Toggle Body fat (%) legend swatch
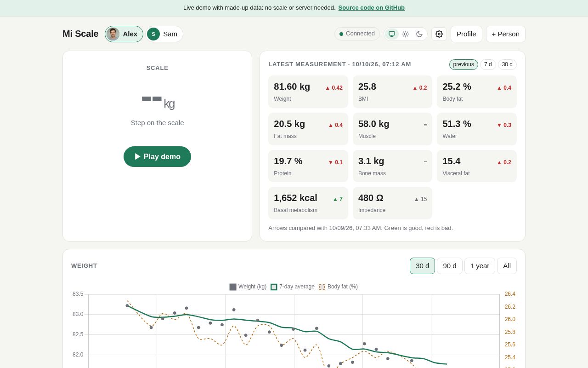Screen dimensions: 588x368 (322, 287)
